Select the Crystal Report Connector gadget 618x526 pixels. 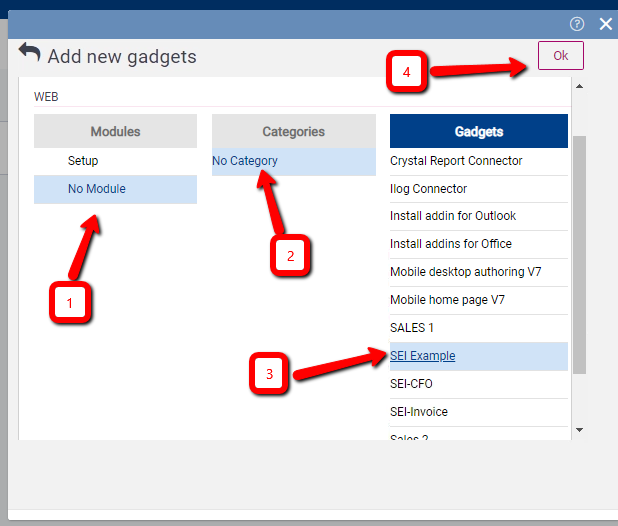pos(456,161)
